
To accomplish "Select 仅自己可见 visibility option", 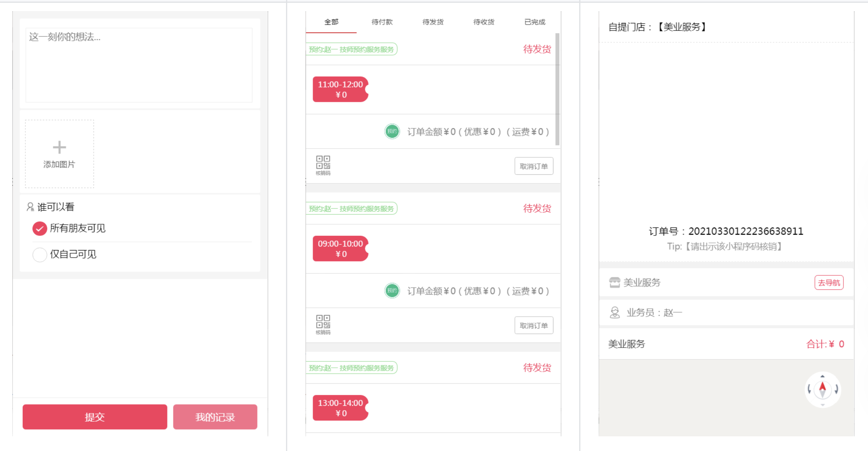I will (40, 254).
